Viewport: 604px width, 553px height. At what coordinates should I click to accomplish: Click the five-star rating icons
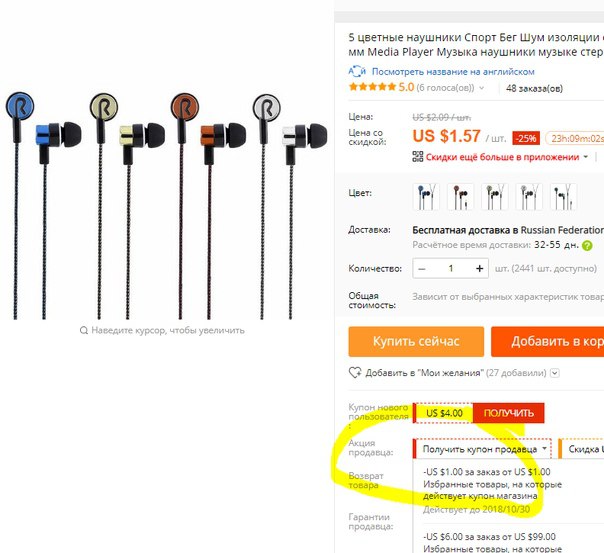click(372, 87)
